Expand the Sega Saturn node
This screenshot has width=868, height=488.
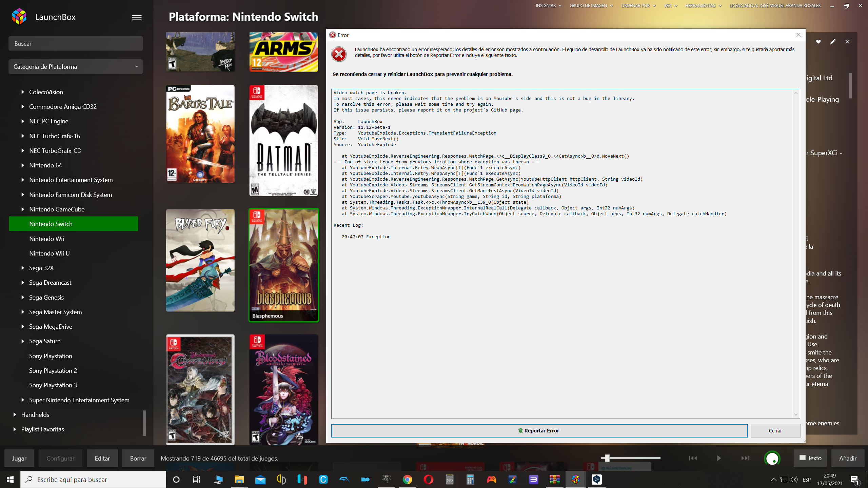pyautogui.click(x=23, y=341)
